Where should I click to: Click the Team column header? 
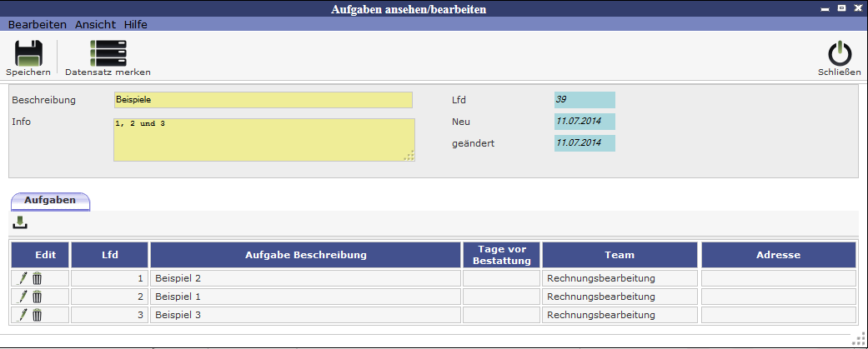click(620, 255)
